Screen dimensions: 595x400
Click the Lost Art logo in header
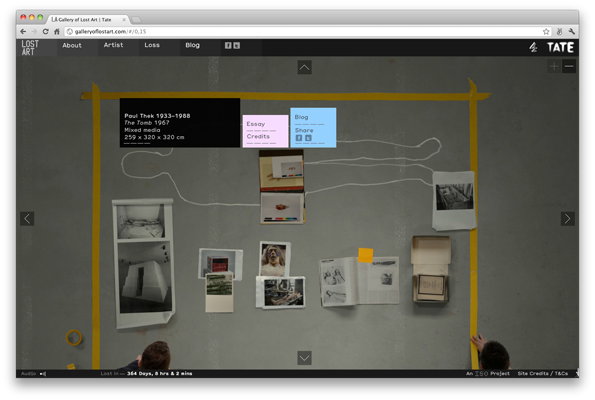click(30, 48)
